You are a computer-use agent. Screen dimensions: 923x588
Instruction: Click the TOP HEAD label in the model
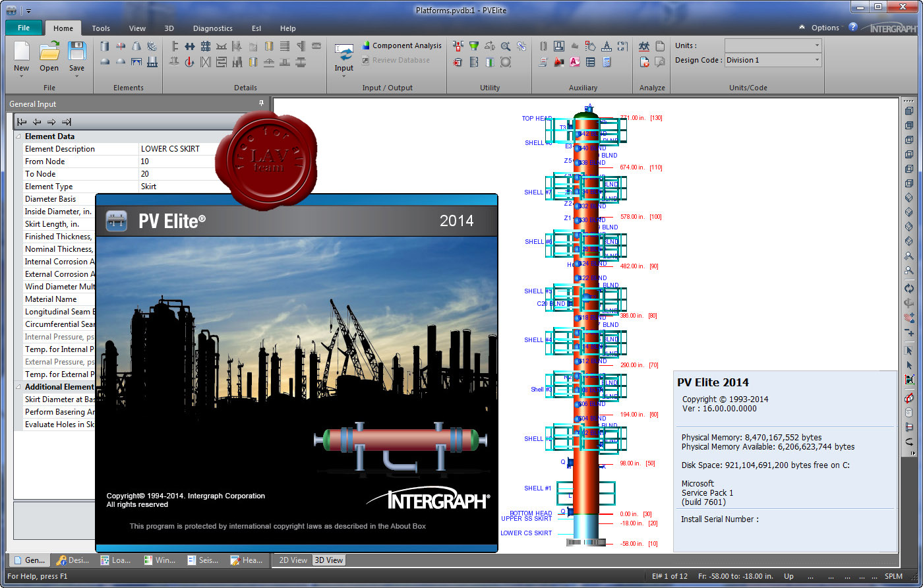tap(537, 119)
